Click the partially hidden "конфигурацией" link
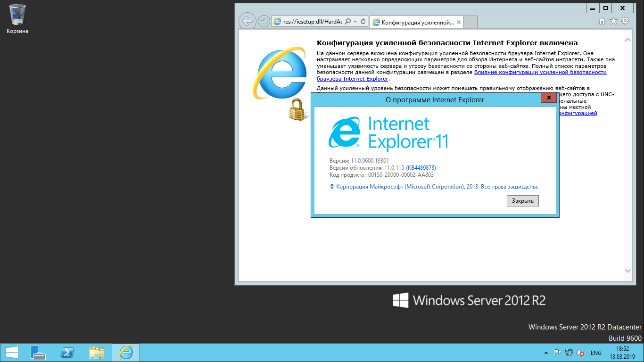This screenshot has height=362, width=644. click(578, 113)
